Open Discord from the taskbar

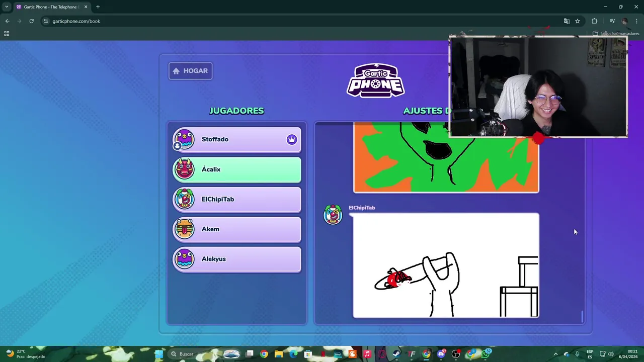click(441, 354)
